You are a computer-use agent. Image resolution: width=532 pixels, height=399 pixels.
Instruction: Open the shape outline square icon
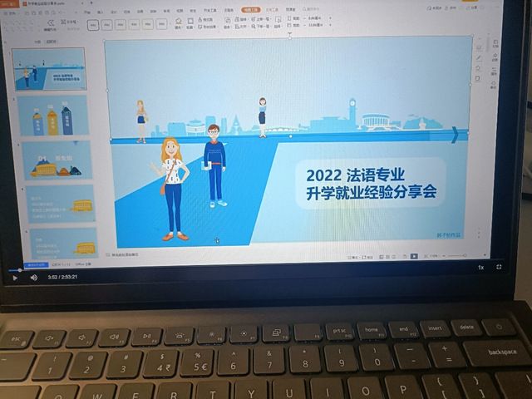click(190, 22)
